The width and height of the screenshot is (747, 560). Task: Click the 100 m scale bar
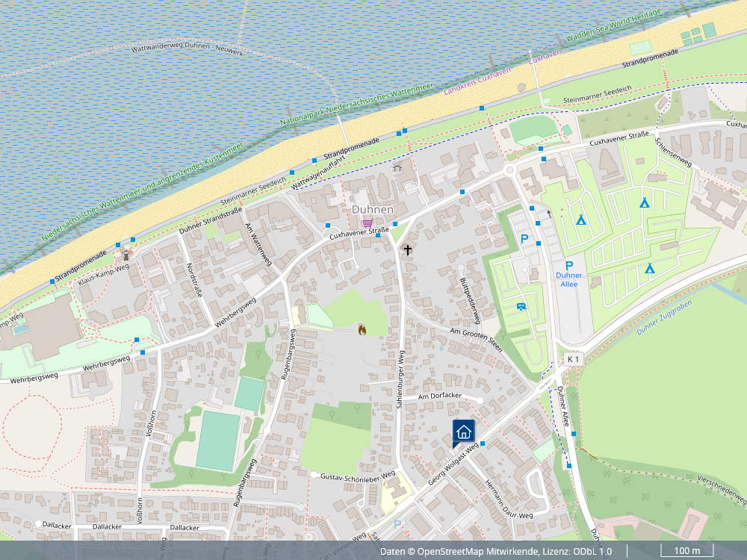tap(686, 552)
